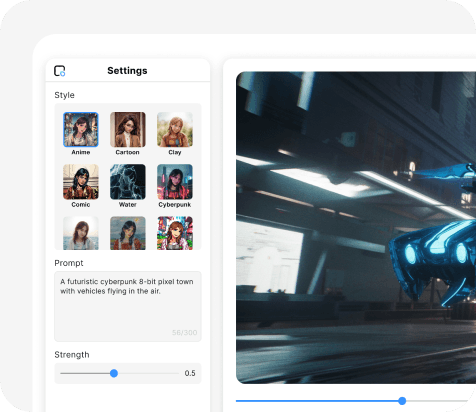
Task: Select the Anime style thumbnail
Action: (81, 129)
